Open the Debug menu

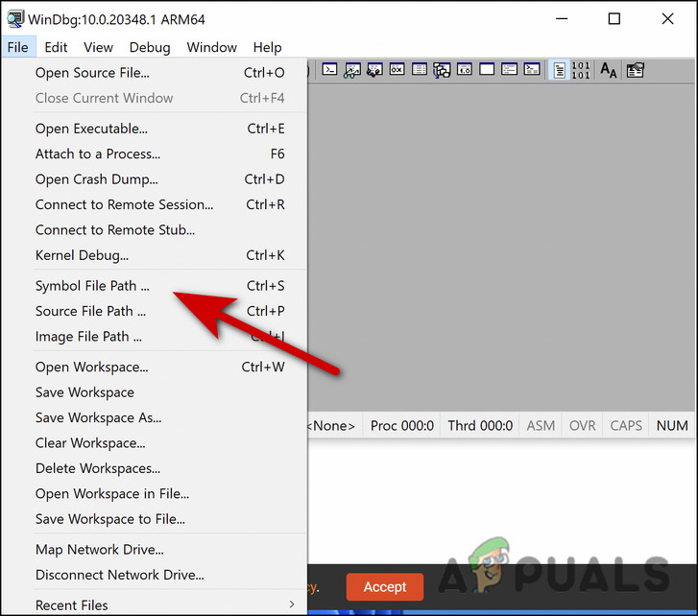pos(150,47)
